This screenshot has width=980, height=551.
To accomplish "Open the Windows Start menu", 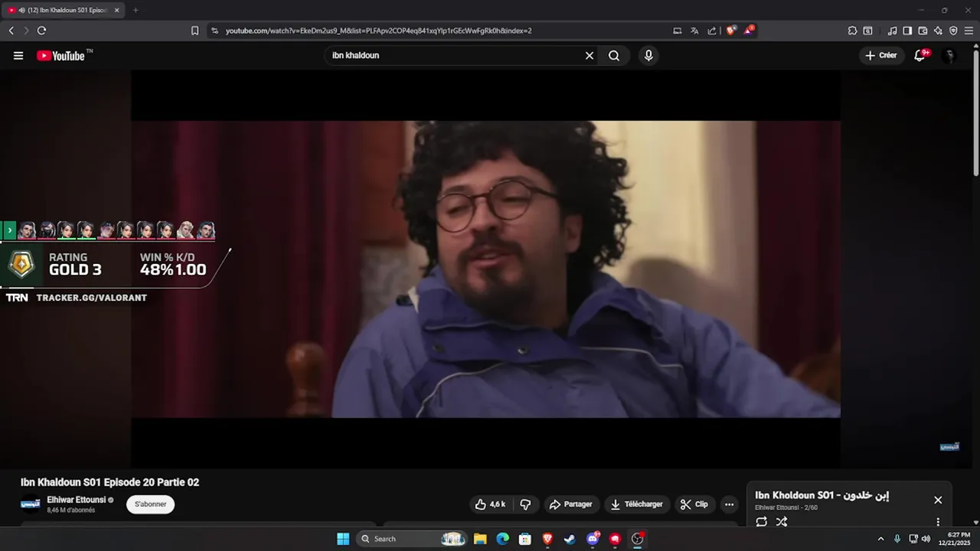I will [343, 539].
